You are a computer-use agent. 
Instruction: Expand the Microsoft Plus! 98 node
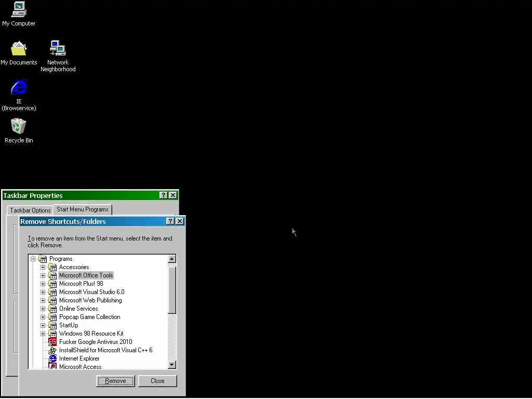43,284
